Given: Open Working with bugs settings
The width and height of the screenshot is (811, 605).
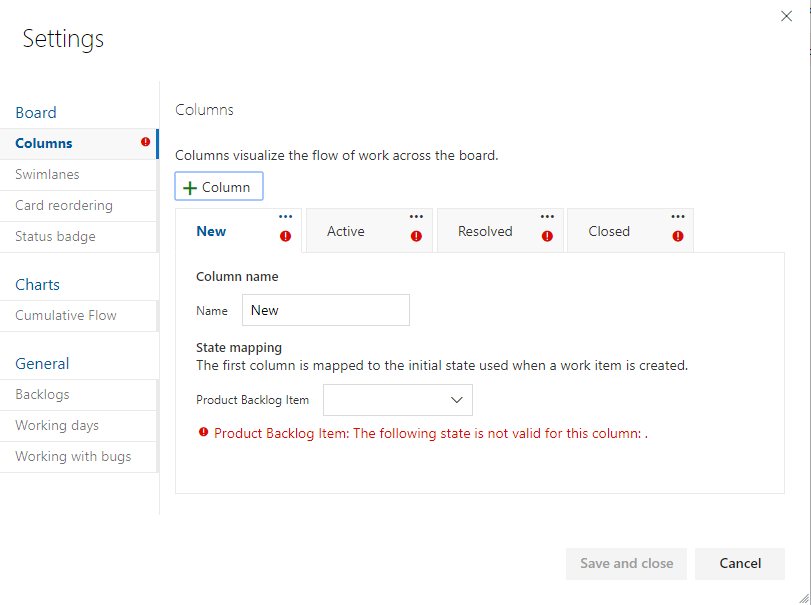Looking at the screenshot, I should [73, 456].
